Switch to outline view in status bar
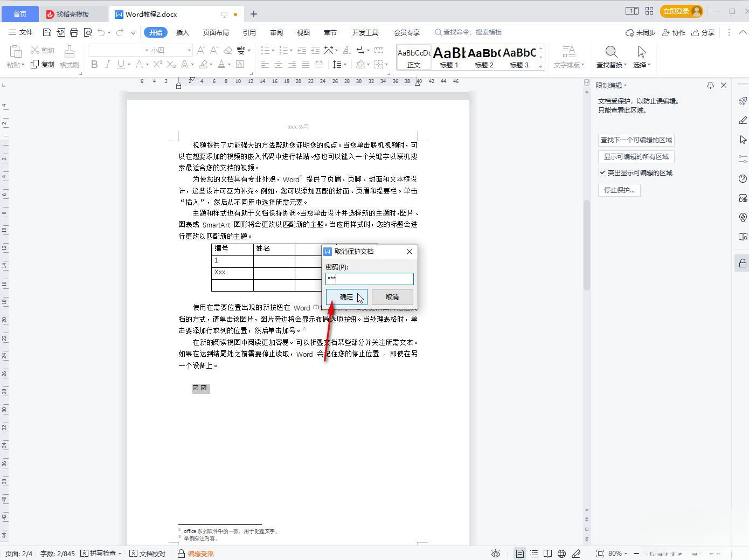 [x=534, y=554]
